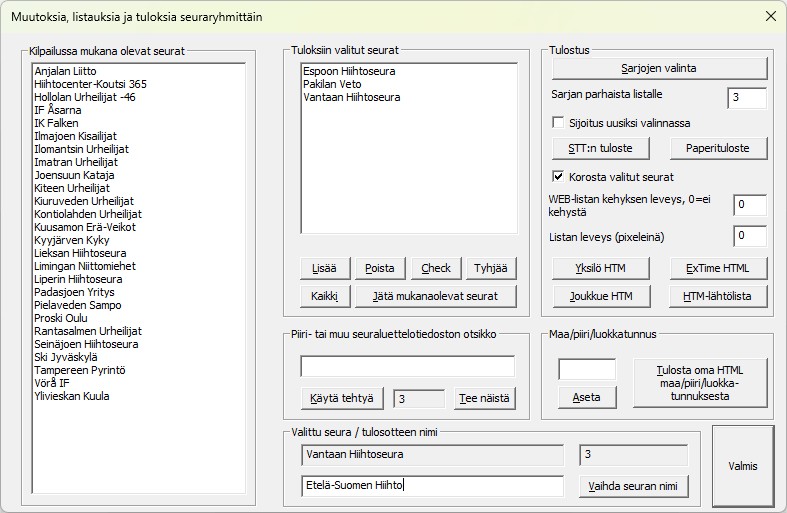Click the Valmis button

coord(743,466)
